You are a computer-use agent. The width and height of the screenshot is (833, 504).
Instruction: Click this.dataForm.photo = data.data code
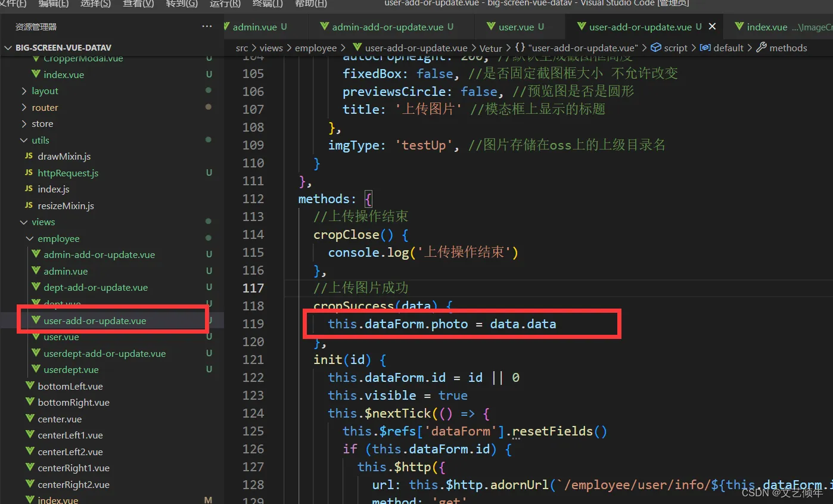coord(442,324)
